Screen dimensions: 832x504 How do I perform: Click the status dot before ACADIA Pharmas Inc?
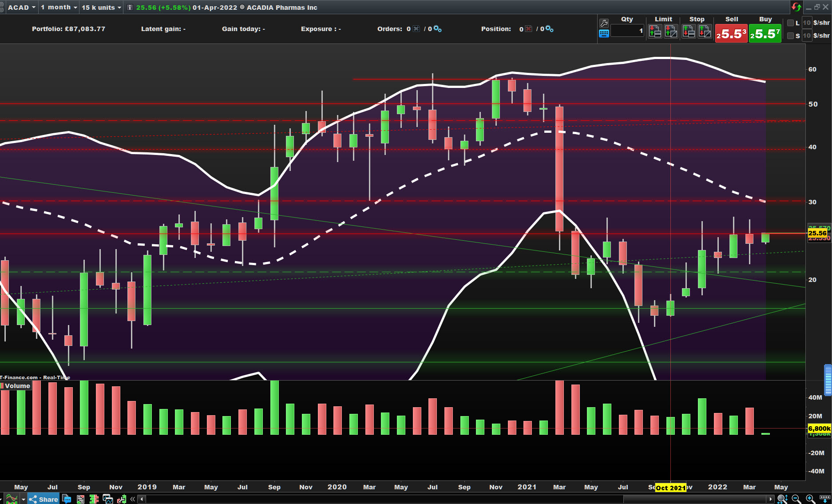(242, 8)
